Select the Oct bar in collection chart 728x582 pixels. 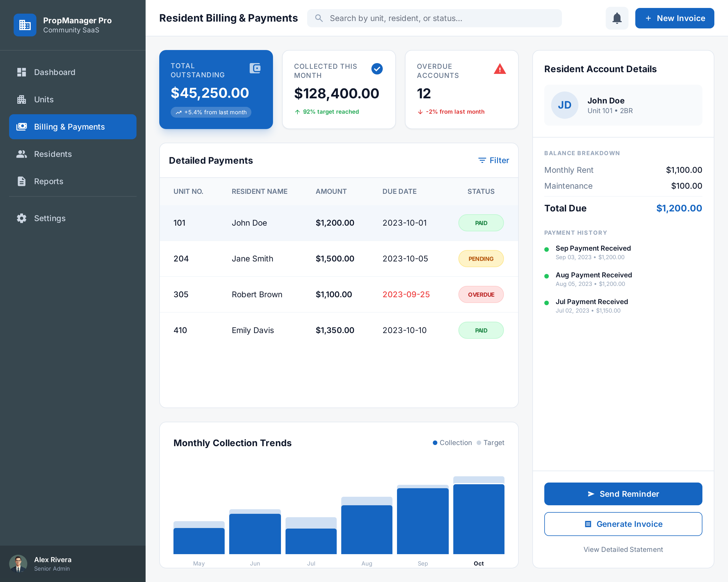click(479, 519)
